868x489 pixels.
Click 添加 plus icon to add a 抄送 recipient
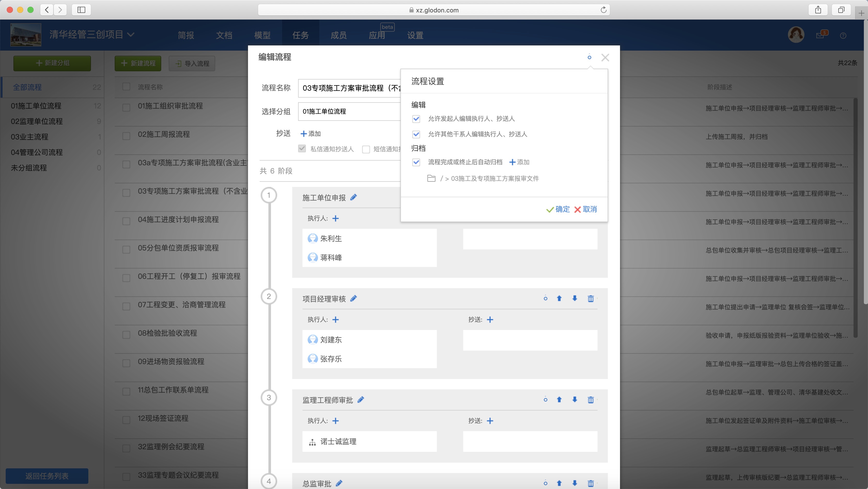pos(310,133)
